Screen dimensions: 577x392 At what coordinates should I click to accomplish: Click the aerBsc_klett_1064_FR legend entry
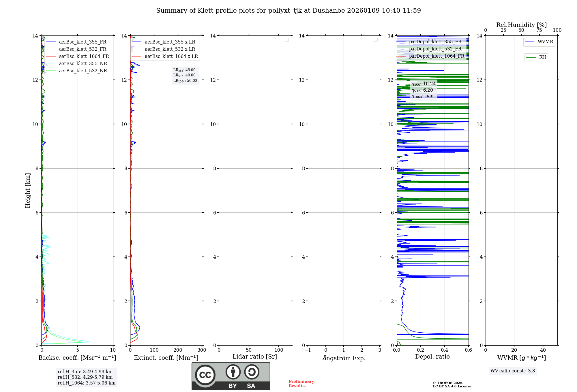[84, 56]
